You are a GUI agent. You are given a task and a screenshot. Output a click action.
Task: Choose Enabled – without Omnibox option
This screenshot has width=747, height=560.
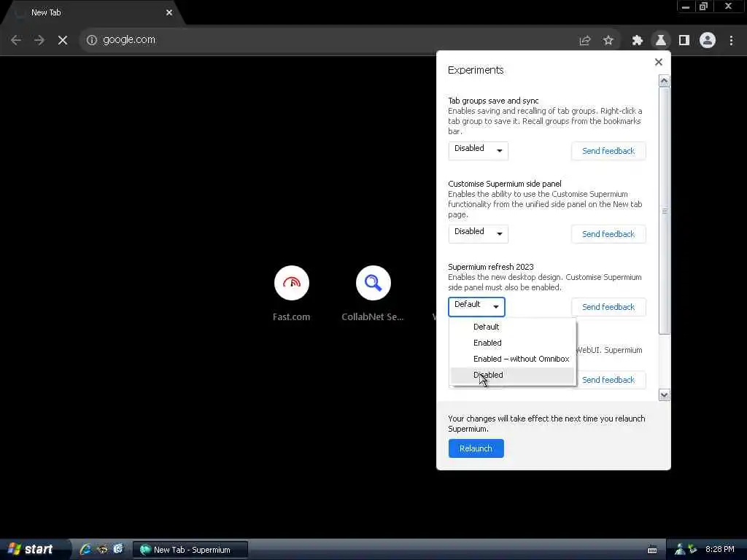(512, 359)
